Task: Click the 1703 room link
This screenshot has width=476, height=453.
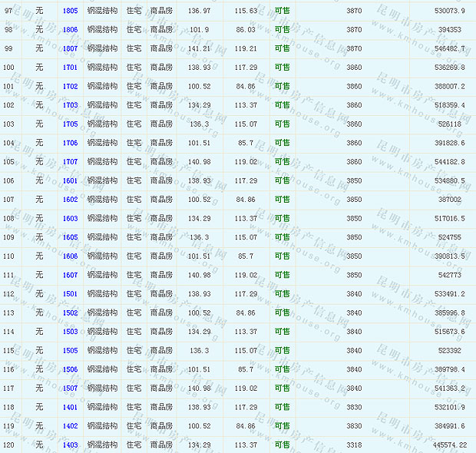Action: [x=70, y=105]
